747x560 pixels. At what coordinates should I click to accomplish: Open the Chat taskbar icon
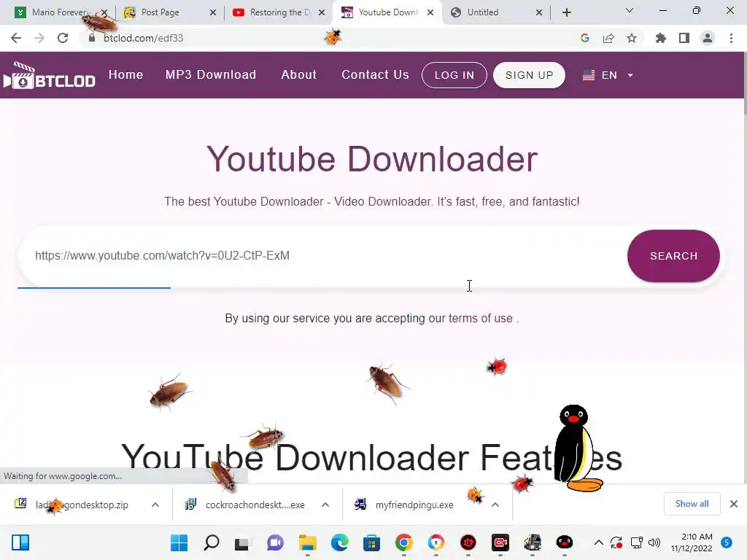click(x=275, y=542)
